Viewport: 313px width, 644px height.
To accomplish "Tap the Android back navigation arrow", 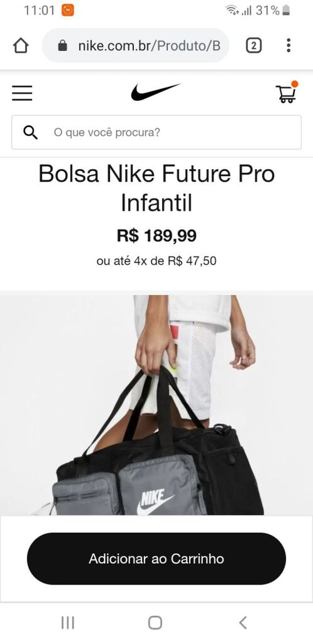I will [243, 623].
